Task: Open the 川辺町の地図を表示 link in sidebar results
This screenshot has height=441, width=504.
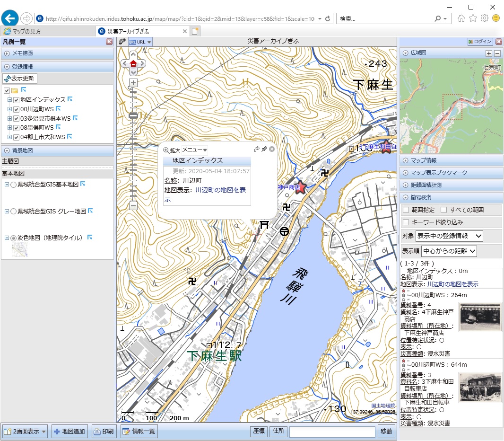Action: tap(453, 284)
